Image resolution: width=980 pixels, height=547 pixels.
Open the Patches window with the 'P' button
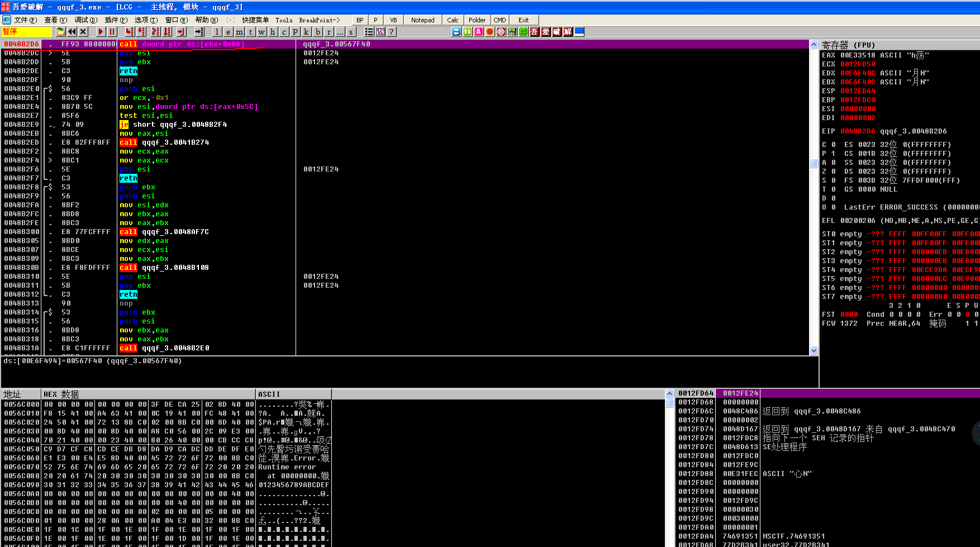[x=295, y=32]
